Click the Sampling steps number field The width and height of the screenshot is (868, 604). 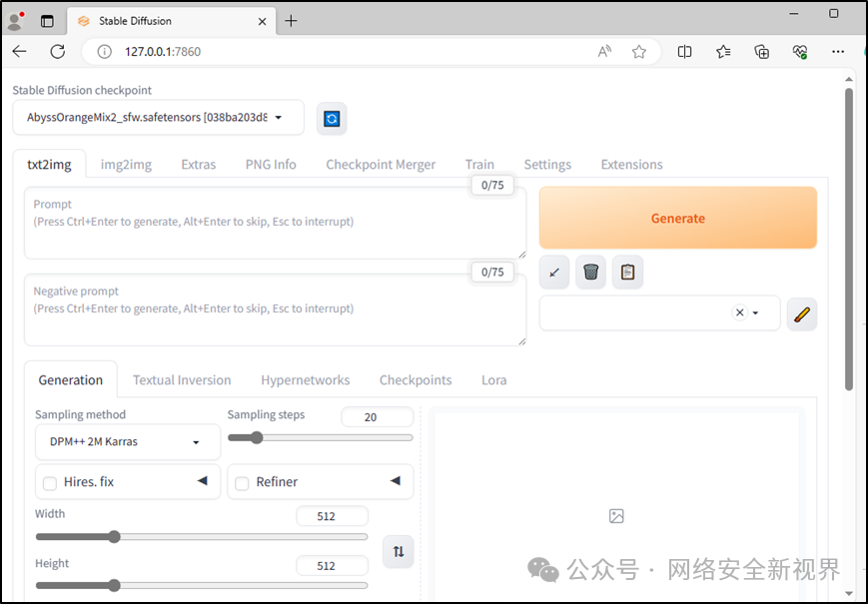point(377,417)
